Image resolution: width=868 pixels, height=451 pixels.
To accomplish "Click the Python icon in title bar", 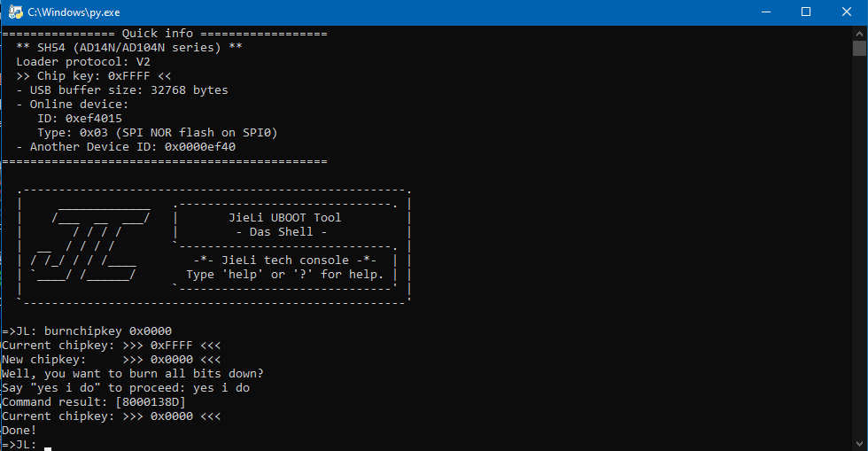I will pos(15,12).
